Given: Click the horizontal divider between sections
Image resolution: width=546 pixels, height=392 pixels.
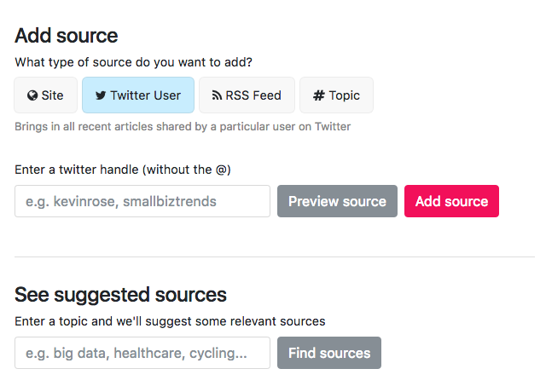Looking at the screenshot, I should (x=273, y=257).
